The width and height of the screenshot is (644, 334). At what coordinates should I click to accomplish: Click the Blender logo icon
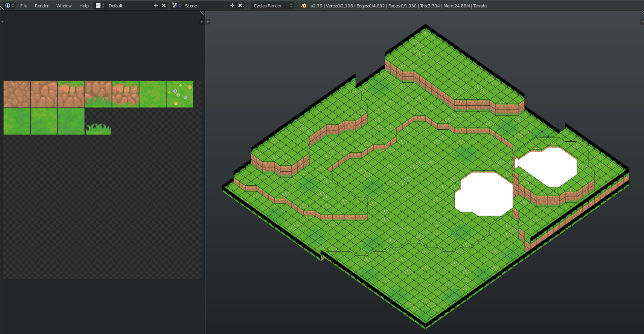coord(304,5)
